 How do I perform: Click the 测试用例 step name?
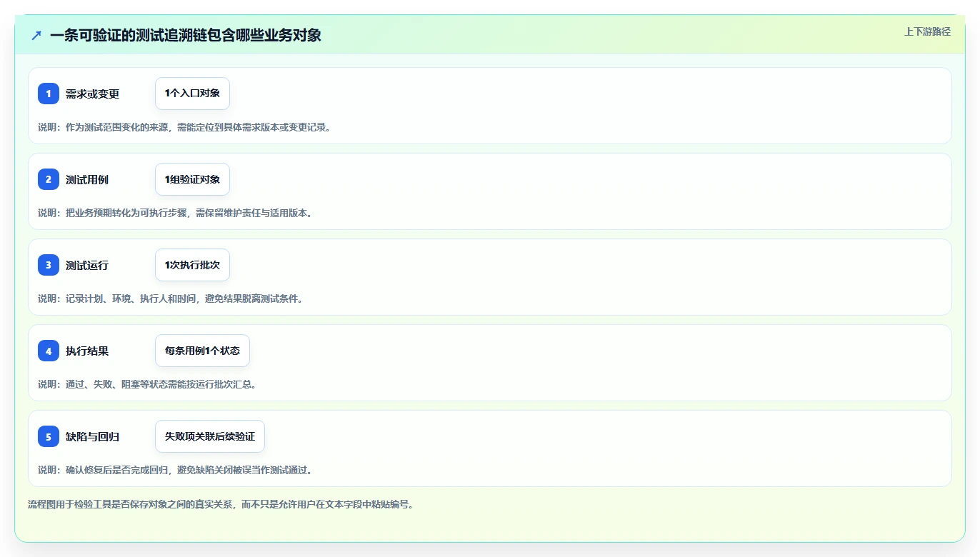pos(87,180)
